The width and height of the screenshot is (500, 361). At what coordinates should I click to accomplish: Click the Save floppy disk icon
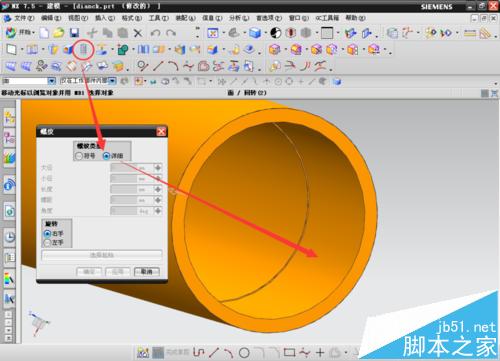[74, 33]
